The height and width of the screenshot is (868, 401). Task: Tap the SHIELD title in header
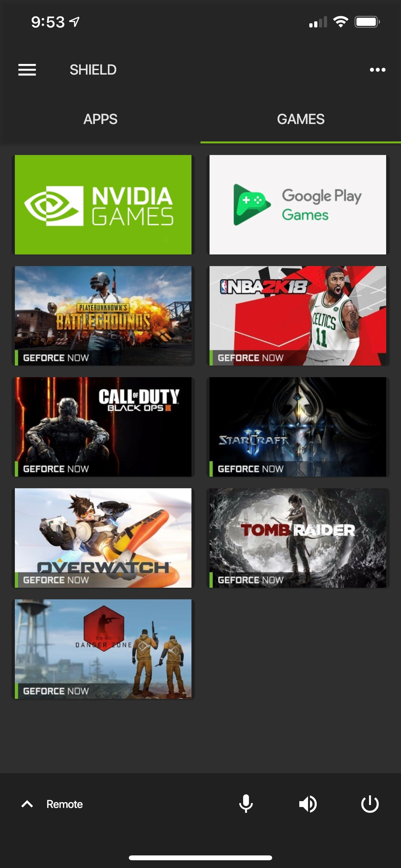(x=93, y=70)
